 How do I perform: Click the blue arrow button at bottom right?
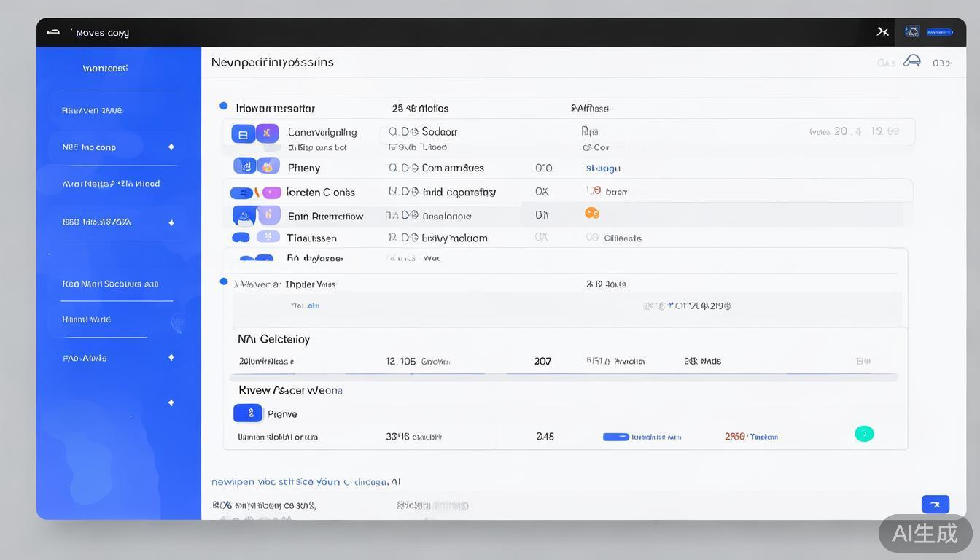(x=935, y=504)
